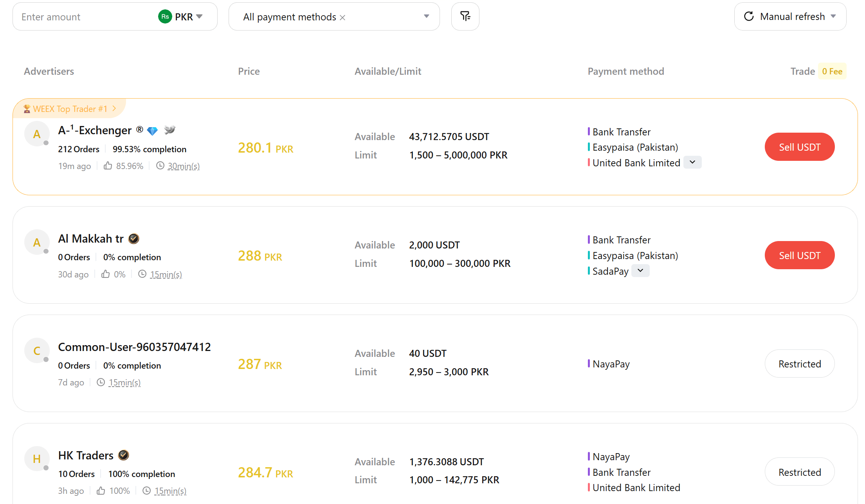Image resolution: width=865 pixels, height=504 pixels.
Task: Open HK Traders advertiser profile
Action: tap(86, 455)
